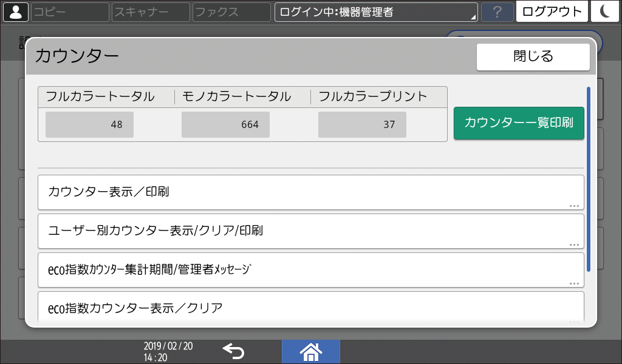Viewport: 622px width, 364px height.
Task: Tap the フルカラートータル counter value 48
Action: tap(89, 124)
